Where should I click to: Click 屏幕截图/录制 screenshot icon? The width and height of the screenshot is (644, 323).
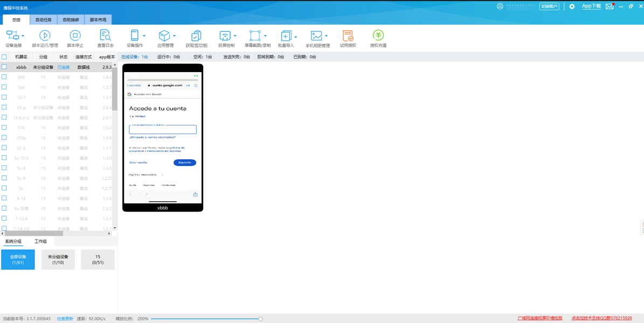pos(255,36)
